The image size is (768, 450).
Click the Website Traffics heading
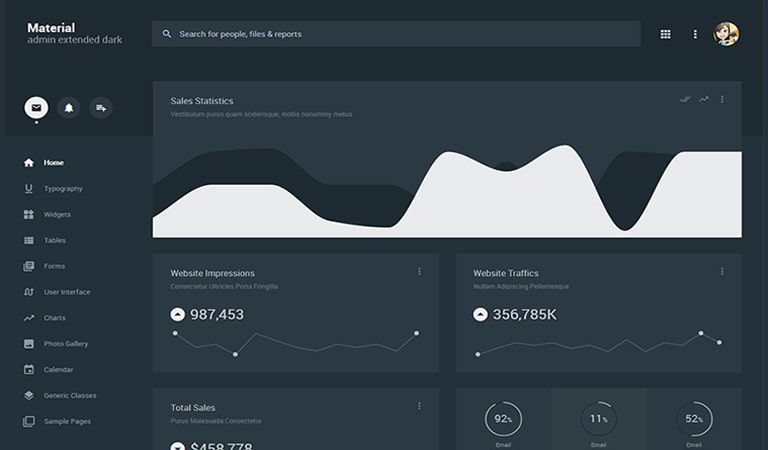pos(506,273)
